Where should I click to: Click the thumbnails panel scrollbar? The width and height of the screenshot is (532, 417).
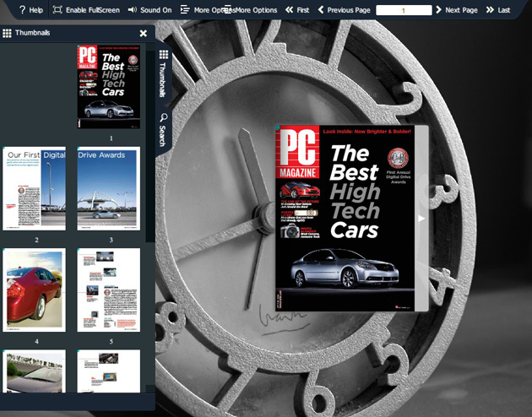pos(149,146)
